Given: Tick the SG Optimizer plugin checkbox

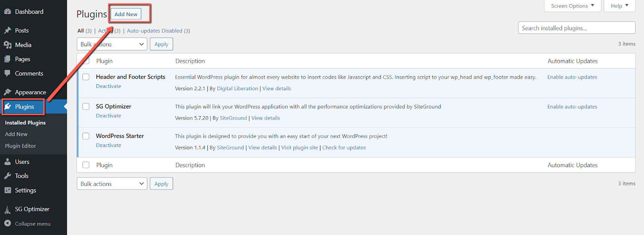Looking at the screenshot, I should click(x=86, y=106).
